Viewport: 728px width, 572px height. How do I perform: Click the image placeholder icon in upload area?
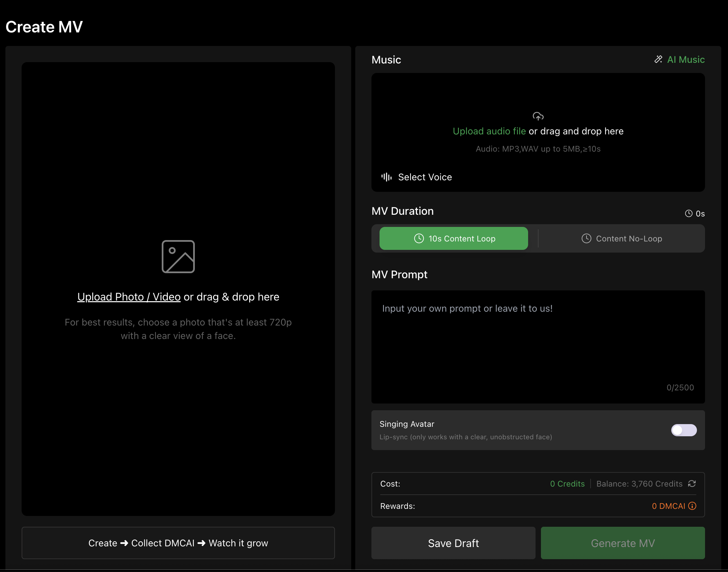tap(178, 257)
